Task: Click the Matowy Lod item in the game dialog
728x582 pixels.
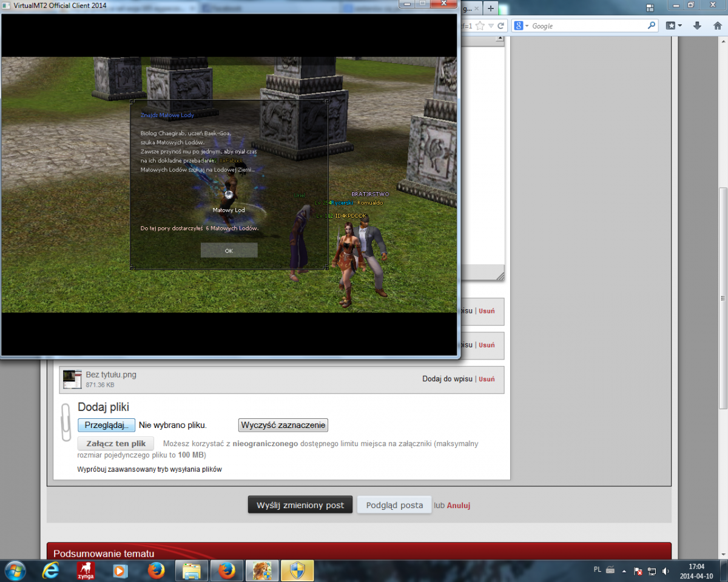Action: [229, 196]
